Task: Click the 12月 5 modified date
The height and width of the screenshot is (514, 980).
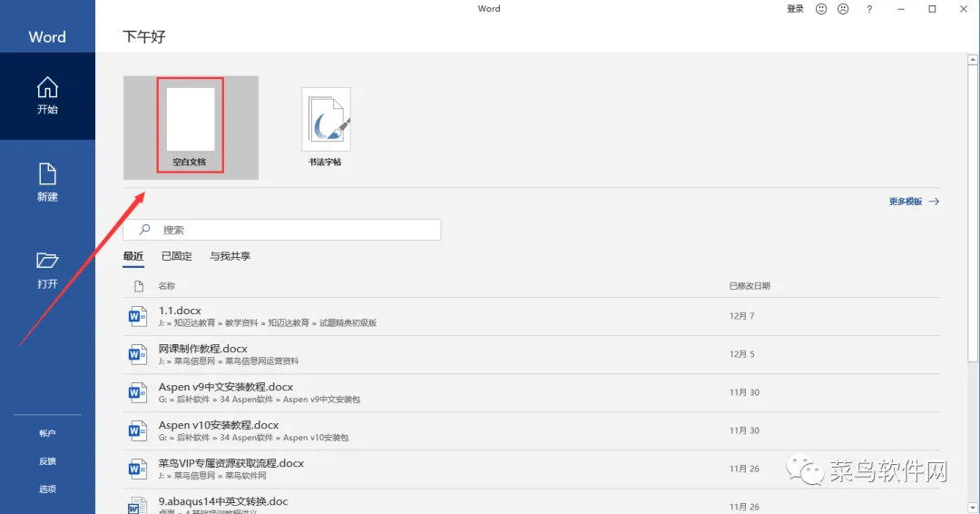Action: click(x=742, y=354)
